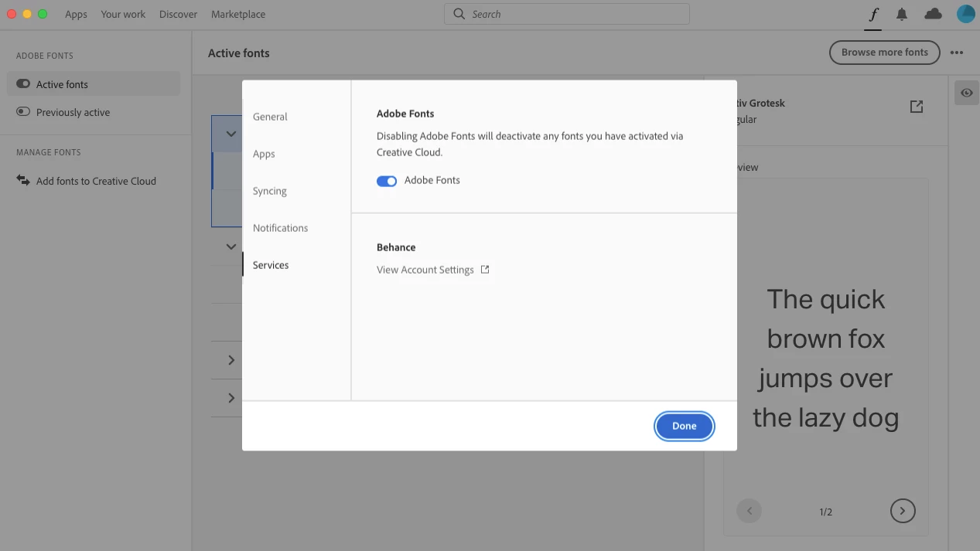Click Add fonts to Creative Cloud icon

tap(23, 181)
